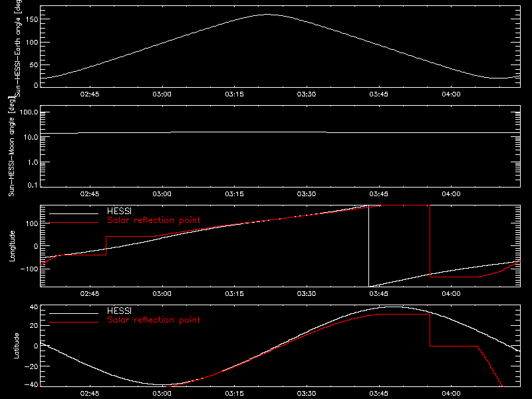
Task: Select Solar reflection point label in Longitude plot
Action: (x=154, y=220)
